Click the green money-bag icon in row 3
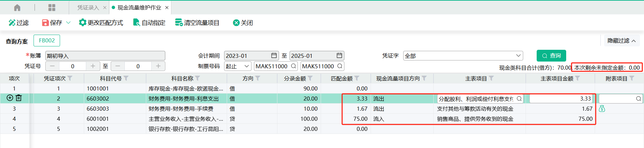The height and width of the screenshot is (148, 644). (x=602, y=109)
